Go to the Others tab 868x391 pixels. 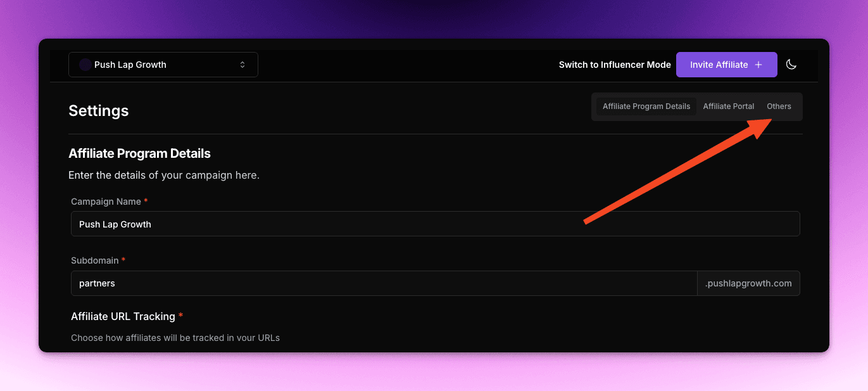tap(779, 106)
